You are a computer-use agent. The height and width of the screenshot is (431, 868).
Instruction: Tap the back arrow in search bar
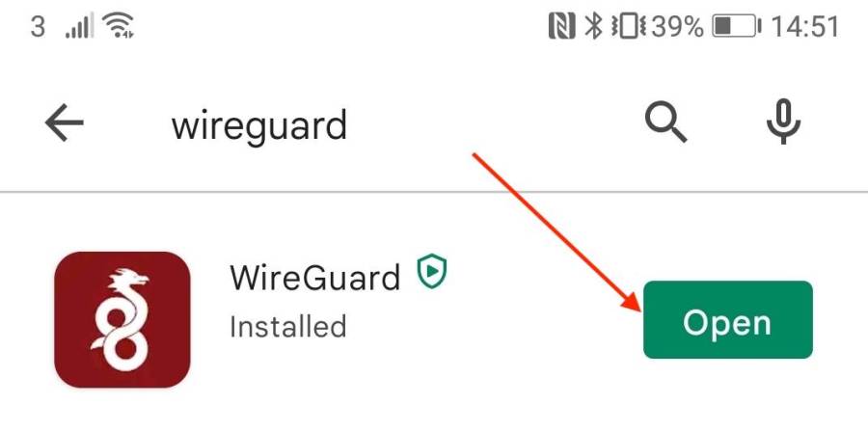65,122
